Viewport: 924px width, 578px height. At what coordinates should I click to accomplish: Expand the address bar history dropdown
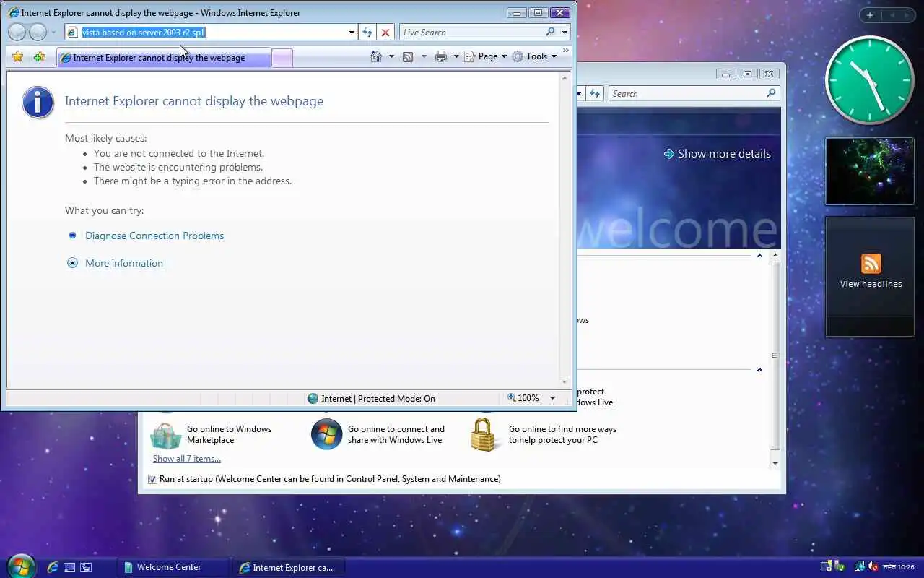click(352, 33)
